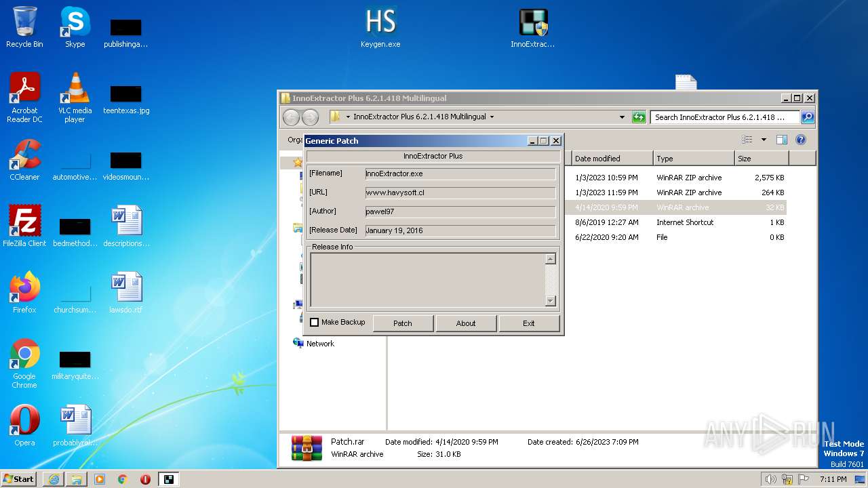The height and width of the screenshot is (488, 868).
Task: Click Release Info scrollbar up arrow
Action: tap(551, 259)
